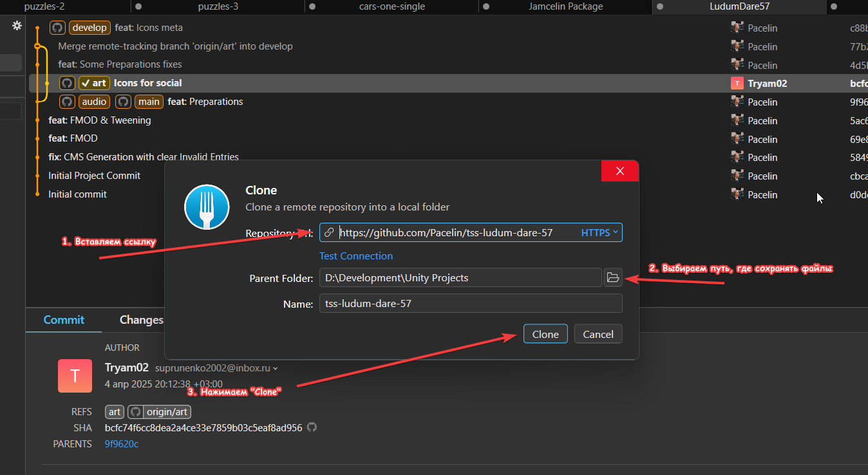Click the Tryam02 avatar in commit details
The image size is (868, 475).
coord(75,376)
